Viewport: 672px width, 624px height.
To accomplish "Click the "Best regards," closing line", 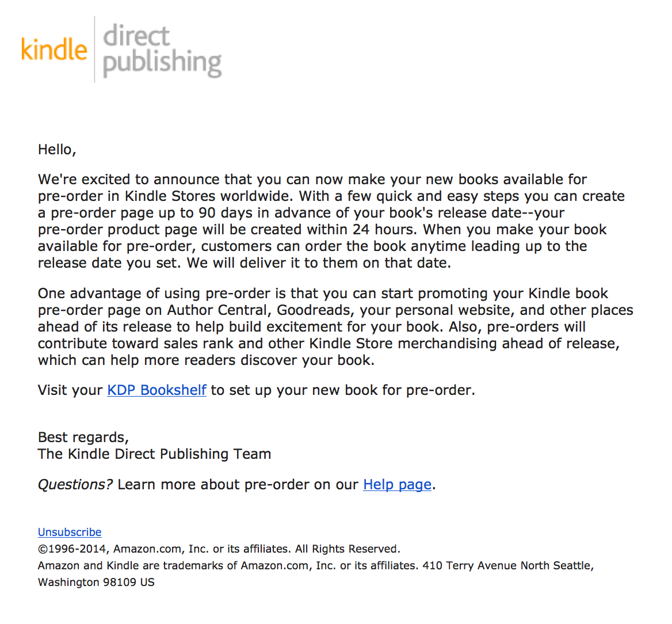I will [83, 437].
